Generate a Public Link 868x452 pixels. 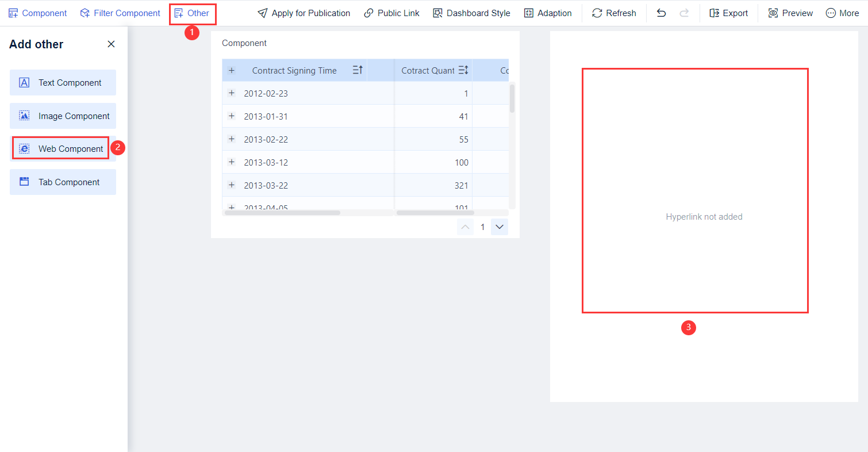point(391,13)
